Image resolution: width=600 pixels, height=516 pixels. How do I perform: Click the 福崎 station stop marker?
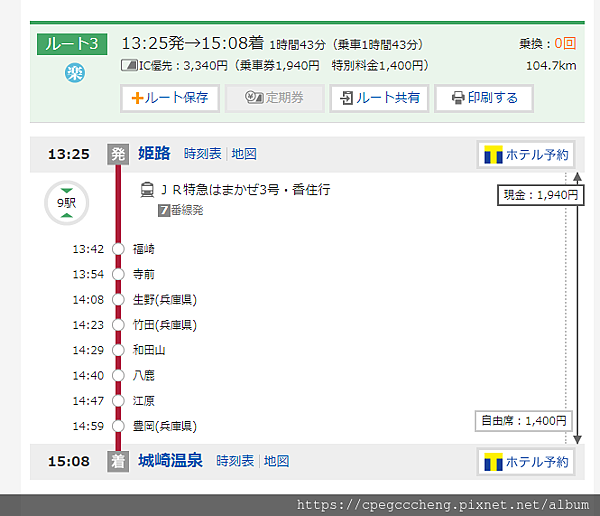tap(118, 249)
